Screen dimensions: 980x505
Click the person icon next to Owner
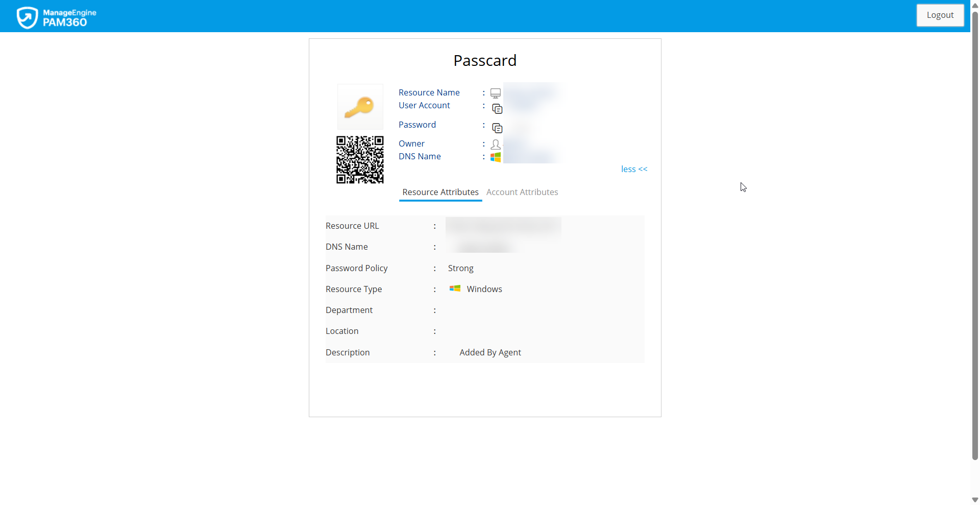495,145
